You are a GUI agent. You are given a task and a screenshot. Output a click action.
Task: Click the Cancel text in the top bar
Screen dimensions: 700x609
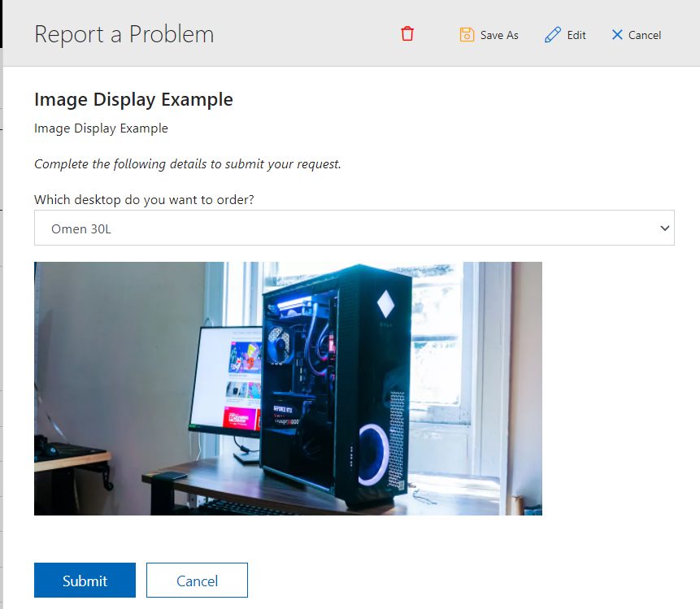coord(644,35)
